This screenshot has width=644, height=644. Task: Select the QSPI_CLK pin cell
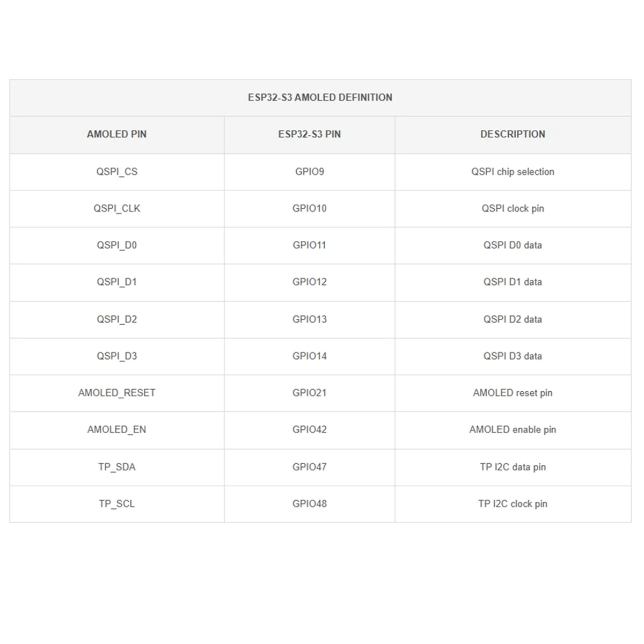click(116, 208)
